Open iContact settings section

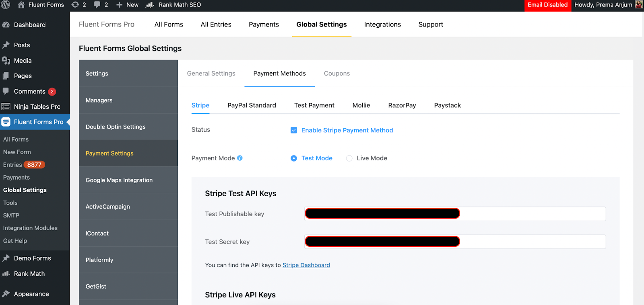click(x=128, y=233)
